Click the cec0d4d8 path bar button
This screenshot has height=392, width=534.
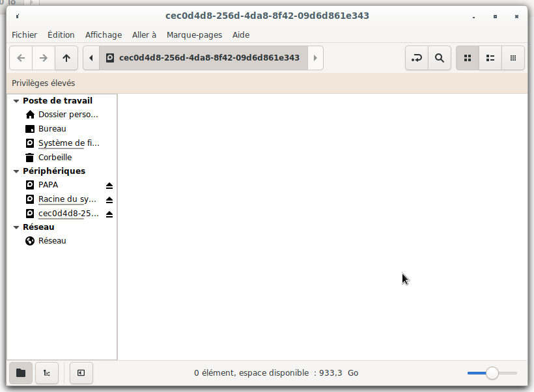pos(203,58)
